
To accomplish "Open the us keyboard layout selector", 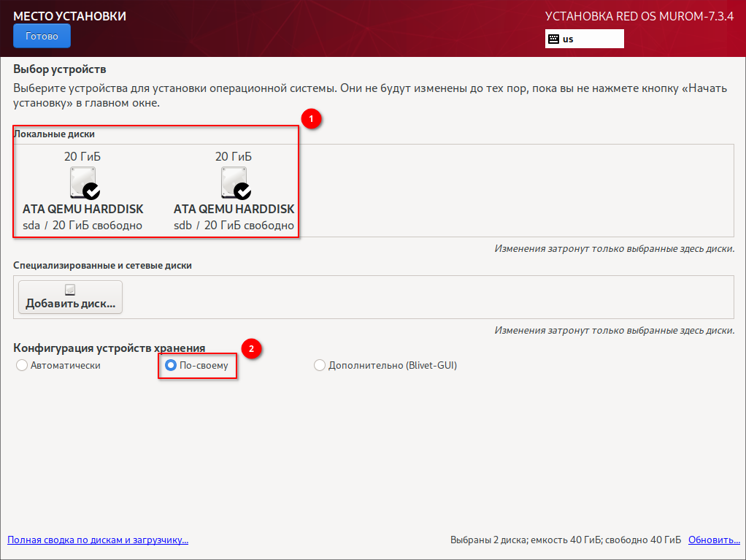I will click(x=584, y=39).
